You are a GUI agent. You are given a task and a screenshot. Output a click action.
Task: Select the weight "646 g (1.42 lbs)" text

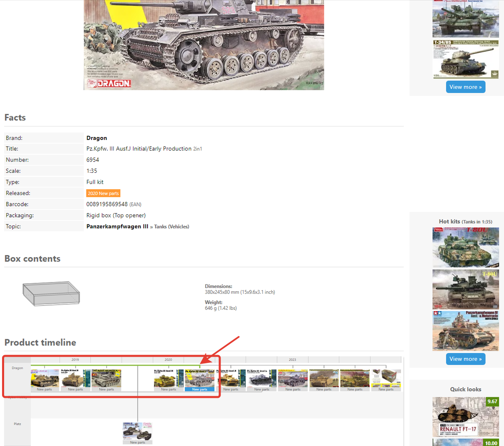221,308
